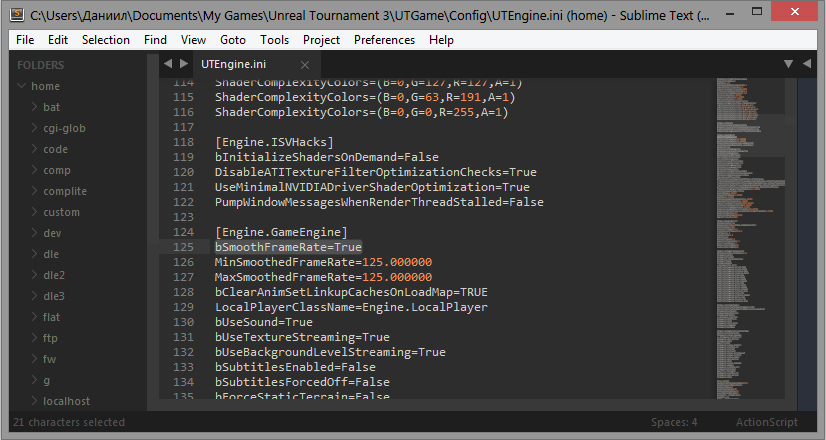This screenshot has height=440, width=826.
Task: Click the bSubtitlesEnabled=False line
Action: [x=296, y=367]
